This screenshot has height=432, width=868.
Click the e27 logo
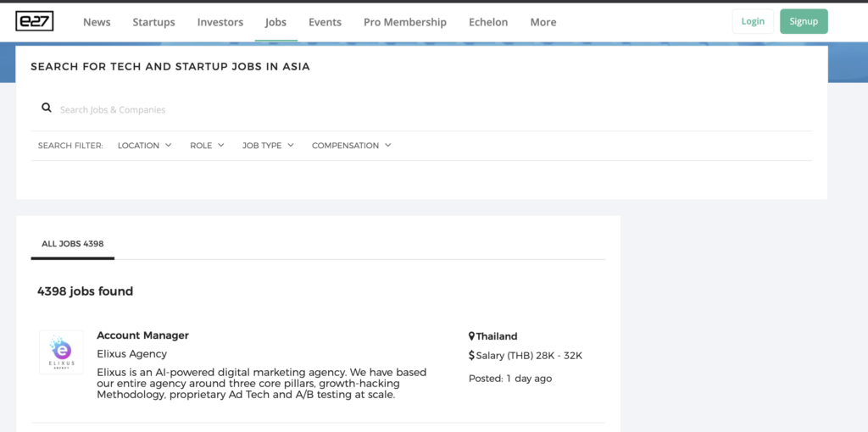34,21
